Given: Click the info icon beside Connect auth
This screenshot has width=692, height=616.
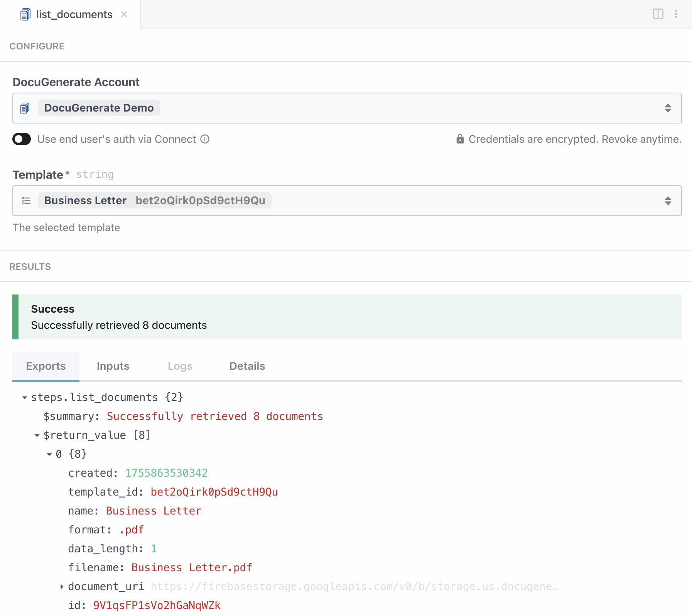Looking at the screenshot, I should (x=205, y=139).
